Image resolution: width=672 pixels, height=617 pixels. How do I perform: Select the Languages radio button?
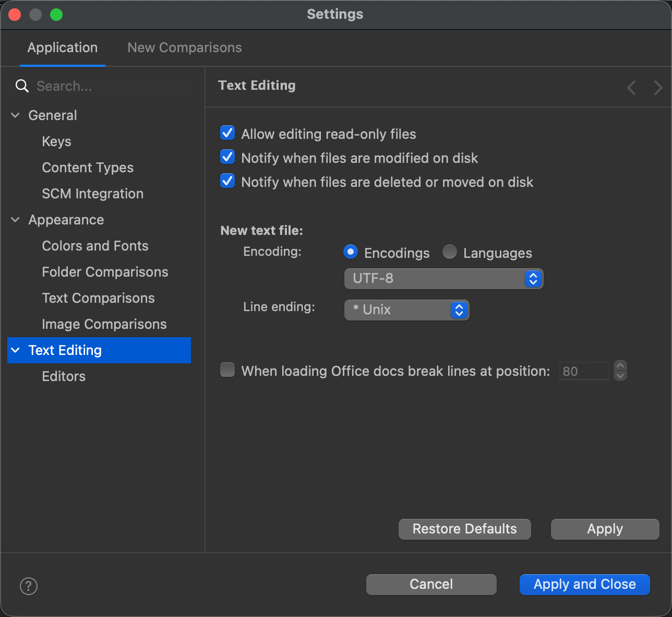point(450,252)
